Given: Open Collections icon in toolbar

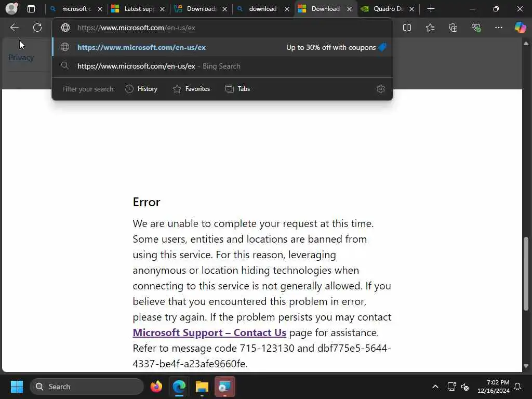Looking at the screenshot, I should tap(453, 28).
